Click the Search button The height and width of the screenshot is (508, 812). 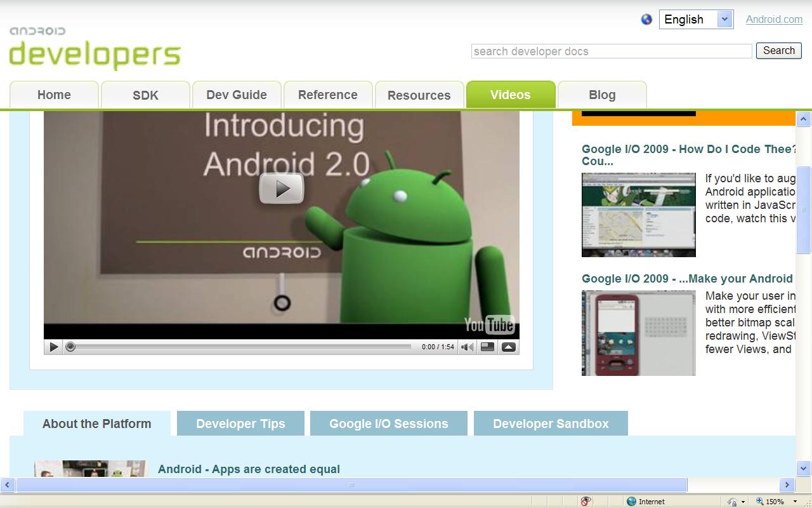[x=778, y=51]
